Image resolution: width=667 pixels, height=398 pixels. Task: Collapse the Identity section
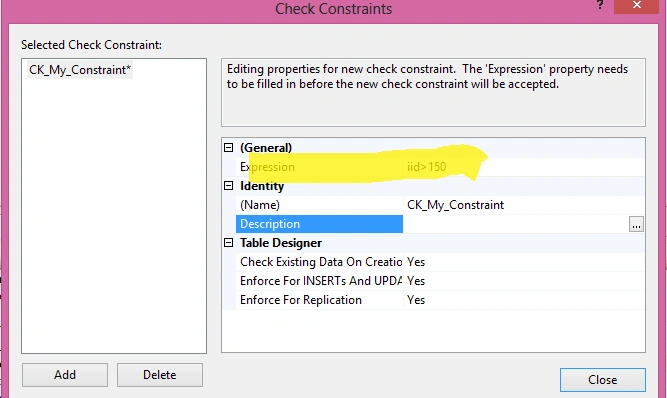tap(228, 186)
